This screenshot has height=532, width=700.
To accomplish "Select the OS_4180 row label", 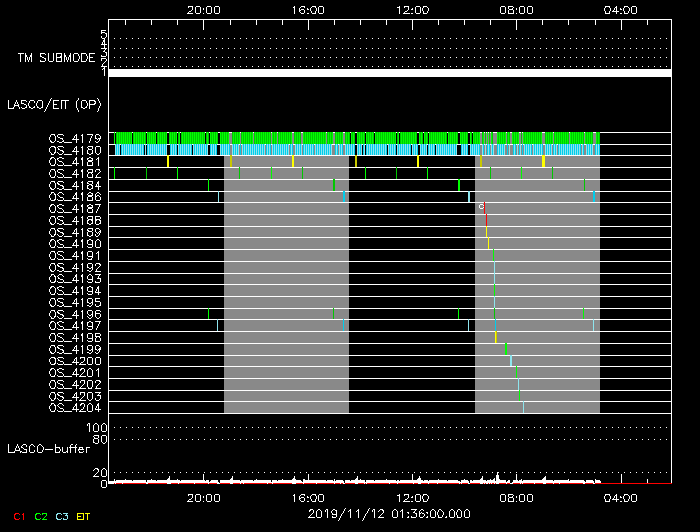I will coord(74,150).
